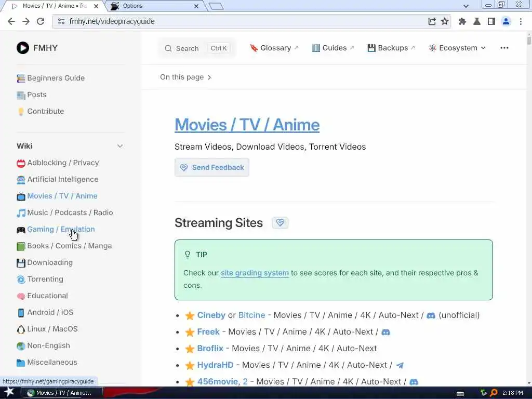The height and width of the screenshot is (399, 532).
Task: Toggle the browser side panel icon
Action: (491, 21)
